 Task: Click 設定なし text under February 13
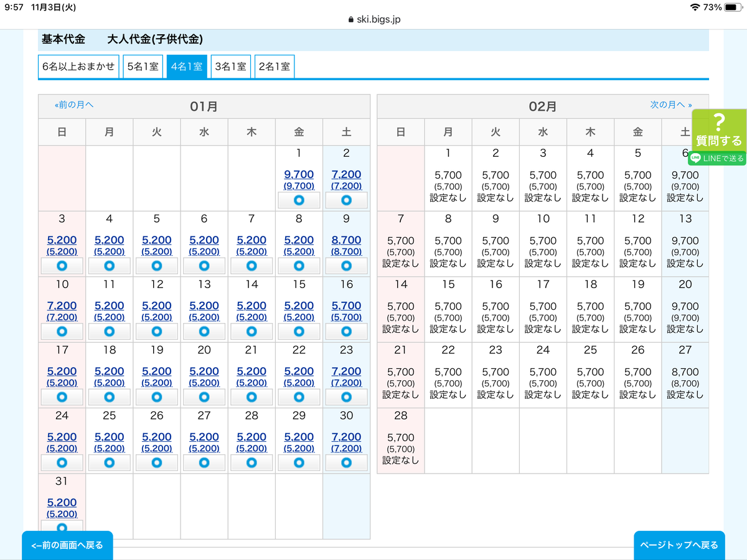685,263
